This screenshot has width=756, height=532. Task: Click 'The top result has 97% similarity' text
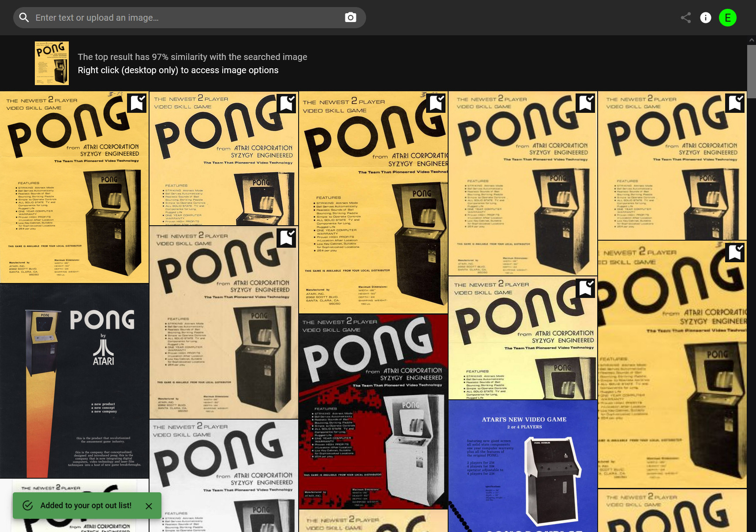point(192,57)
